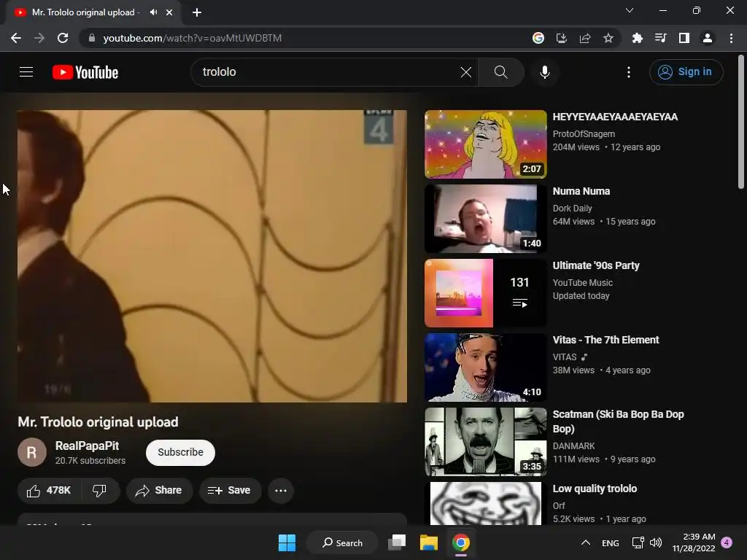Start voice search with microphone icon

(544, 72)
